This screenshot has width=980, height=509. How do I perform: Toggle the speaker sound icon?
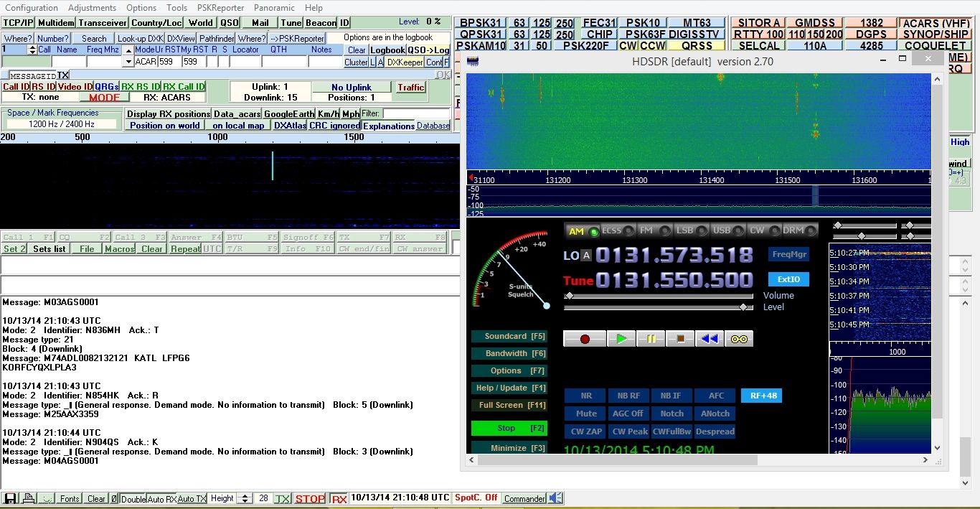(556, 498)
